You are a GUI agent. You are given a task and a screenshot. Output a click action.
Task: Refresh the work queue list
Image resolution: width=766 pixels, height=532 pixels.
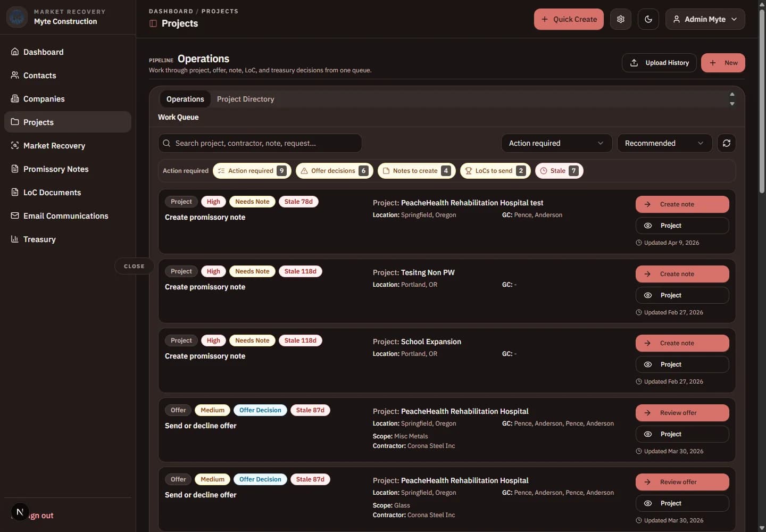point(727,143)
